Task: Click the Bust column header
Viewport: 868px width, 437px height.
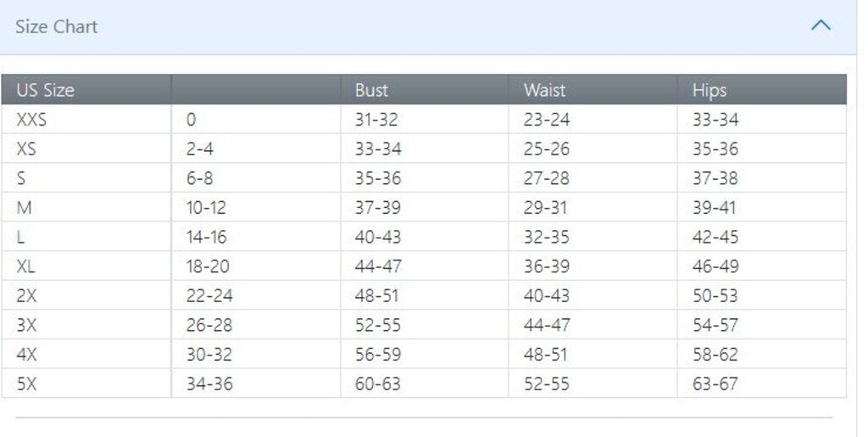Action: click(x=371, y=90)
